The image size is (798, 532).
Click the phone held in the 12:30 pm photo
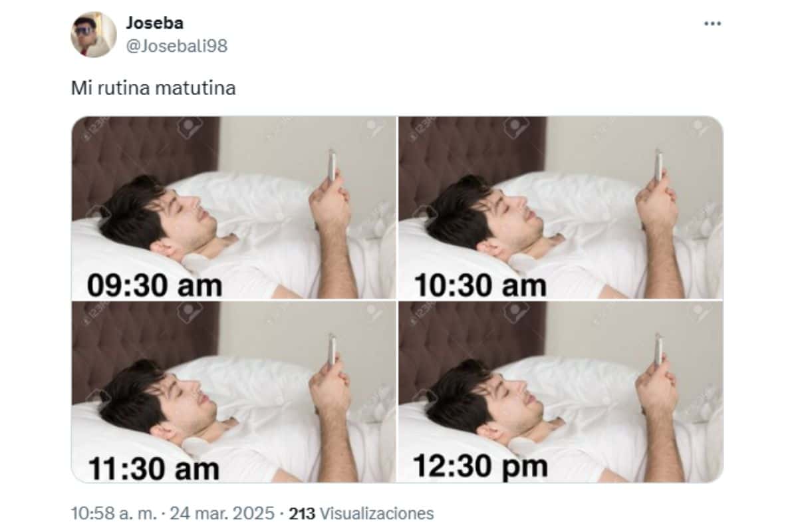[658, 350]
